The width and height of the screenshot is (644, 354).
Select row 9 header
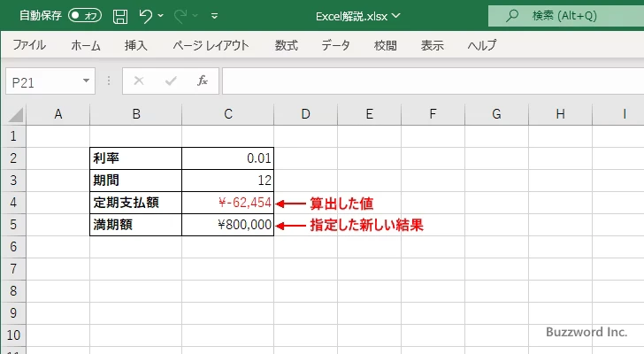(x=13, y=313)
